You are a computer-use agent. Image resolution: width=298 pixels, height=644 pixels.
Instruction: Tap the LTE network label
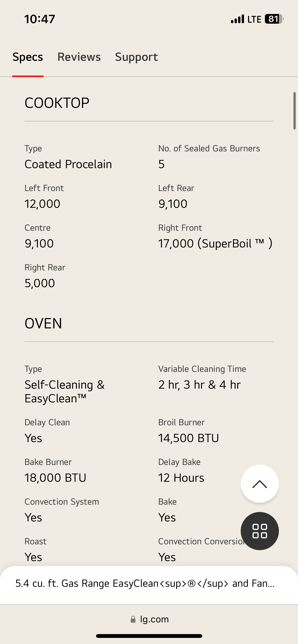254,19
